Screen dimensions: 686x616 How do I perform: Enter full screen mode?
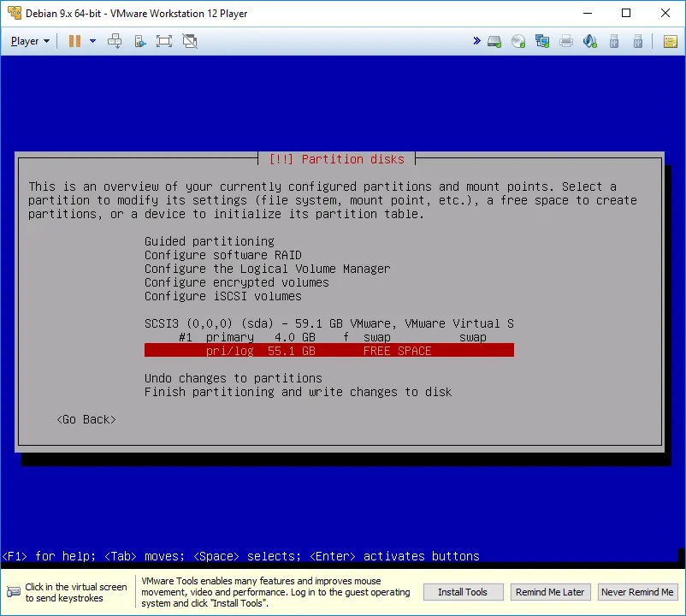pos(164,41)
